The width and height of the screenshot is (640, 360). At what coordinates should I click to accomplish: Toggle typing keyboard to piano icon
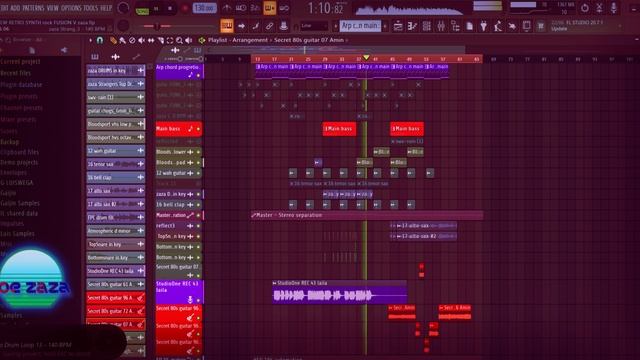227,26
